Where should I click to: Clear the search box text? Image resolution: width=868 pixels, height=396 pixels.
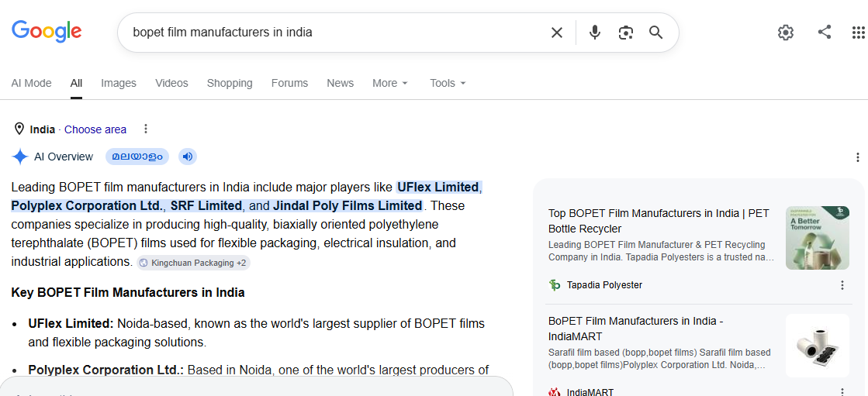(556, 33)
